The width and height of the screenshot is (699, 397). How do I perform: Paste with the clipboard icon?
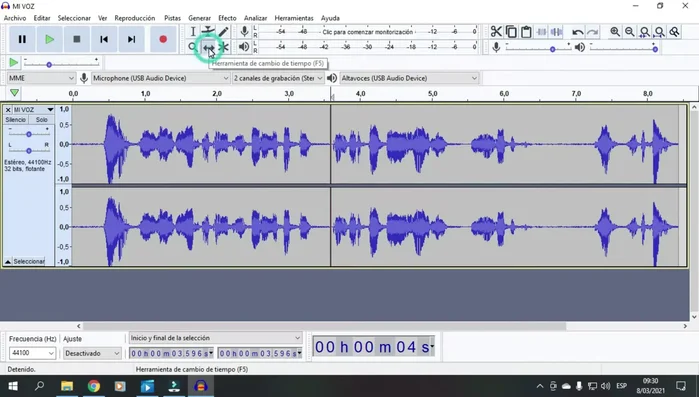coord(526,32)
